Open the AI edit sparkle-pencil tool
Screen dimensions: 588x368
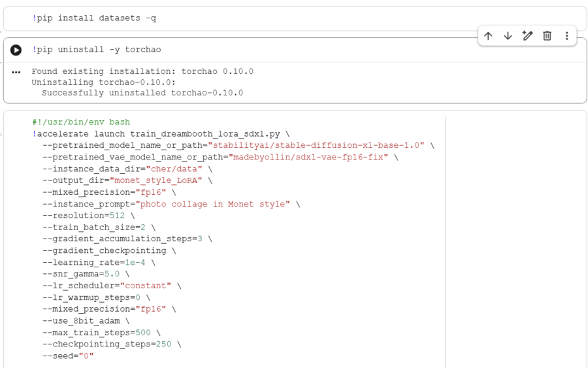528,36
